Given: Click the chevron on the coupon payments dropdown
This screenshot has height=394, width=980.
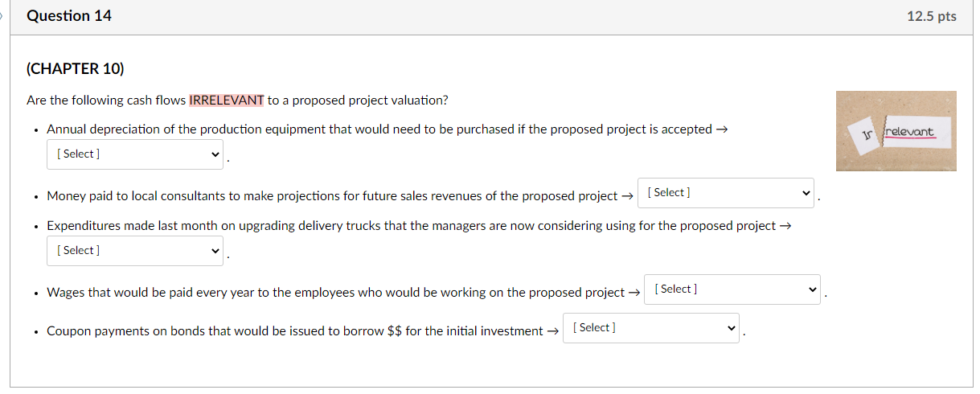Looking at the screenshot, I should pyautogui.click(x=731, y=329).
